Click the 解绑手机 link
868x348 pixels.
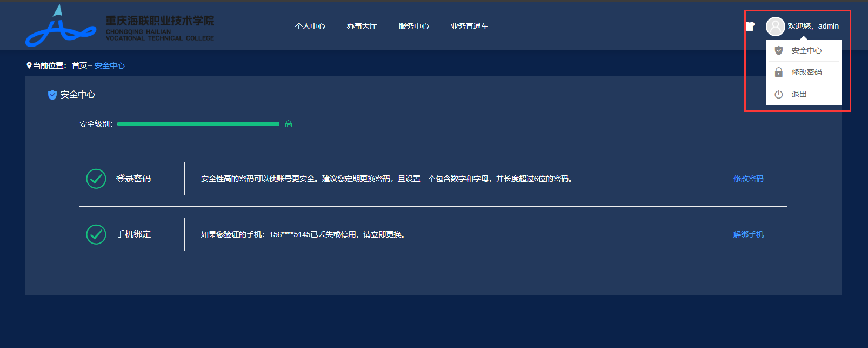pyautogui.click(x=748, y=234)
